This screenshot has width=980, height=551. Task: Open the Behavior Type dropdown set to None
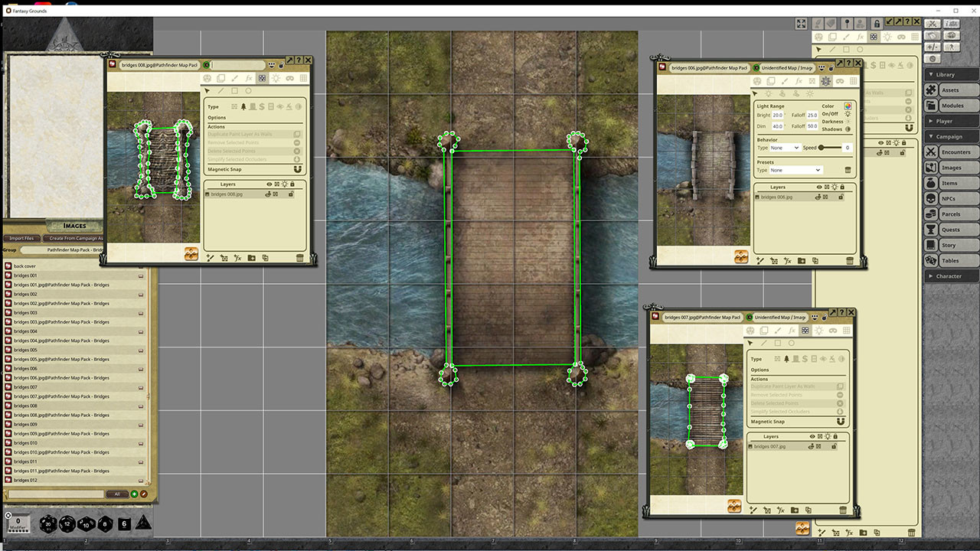point(785,147)
